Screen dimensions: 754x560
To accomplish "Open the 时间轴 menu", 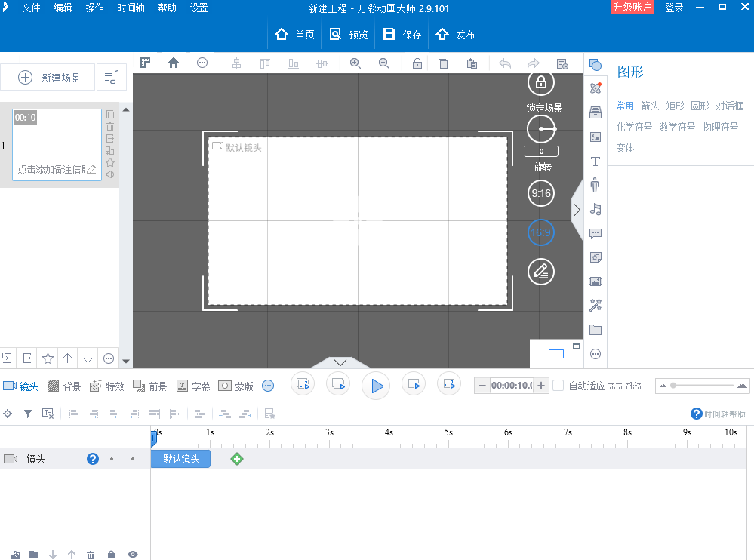I will 131,8.
